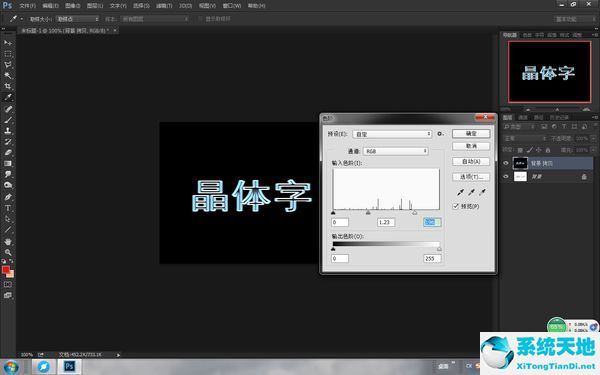Click the input levels midtone gray slider
Viewport: 600px width, 375px height.
368,212
